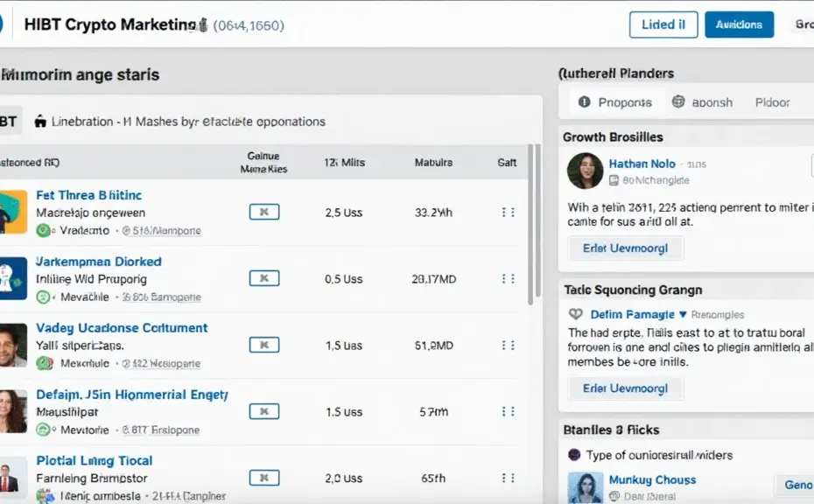Open the three-dot menu for Vadey Ucadonse Corltument
Image resolution: width=814 pixels, height=504 pixels.
(508, 345)
